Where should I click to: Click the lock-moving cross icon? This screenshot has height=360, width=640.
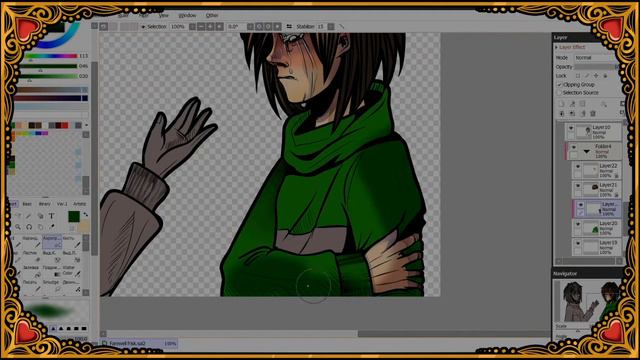[x=596, y=76]
